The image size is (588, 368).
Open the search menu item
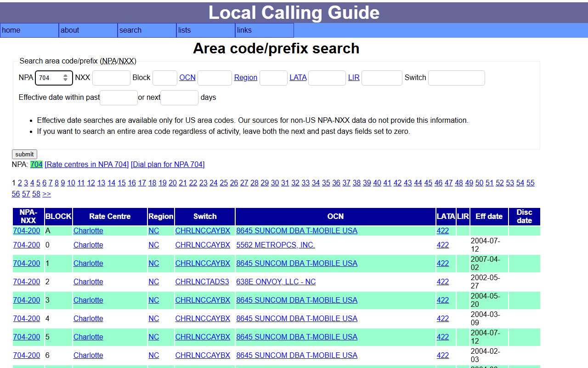click(147, 30)
